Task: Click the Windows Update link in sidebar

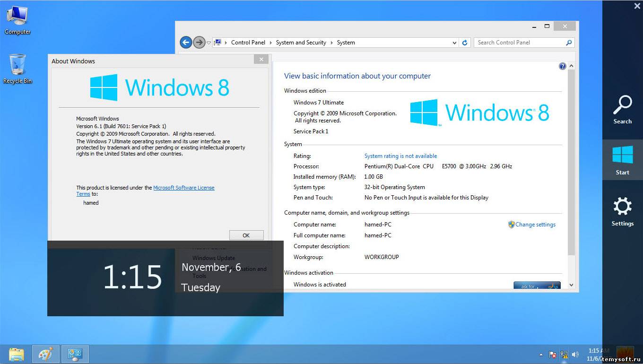Action: (x=214, y=258)
